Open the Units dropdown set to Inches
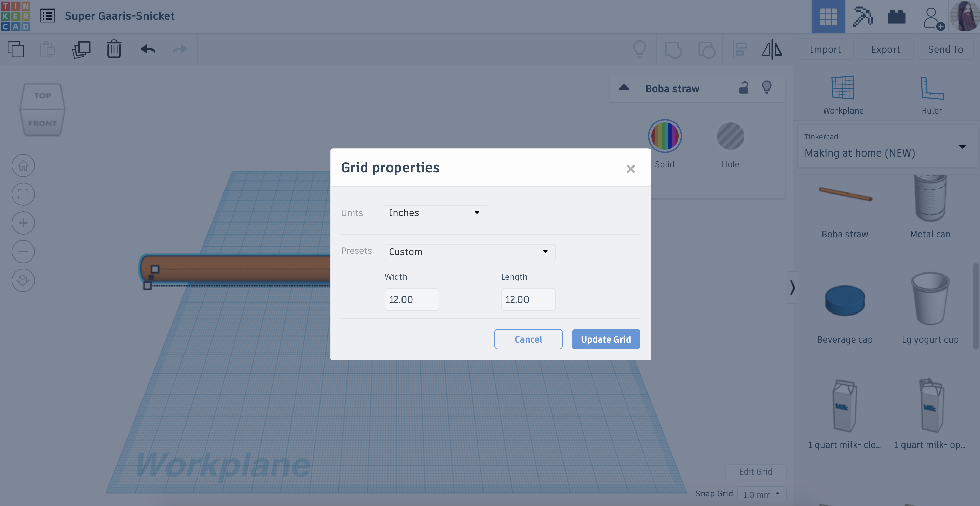Image resolution: width=980 pixels, height=506 pixels. point(435,213)
